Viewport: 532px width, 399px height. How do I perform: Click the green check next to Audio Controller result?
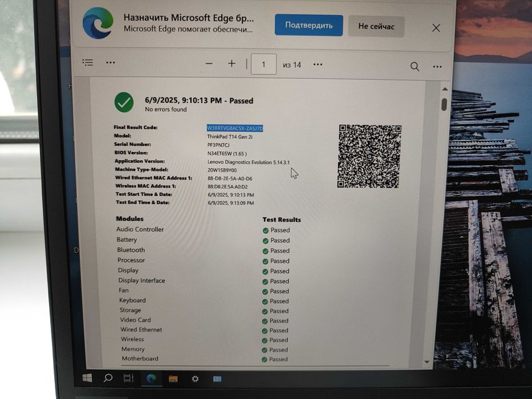266,231
